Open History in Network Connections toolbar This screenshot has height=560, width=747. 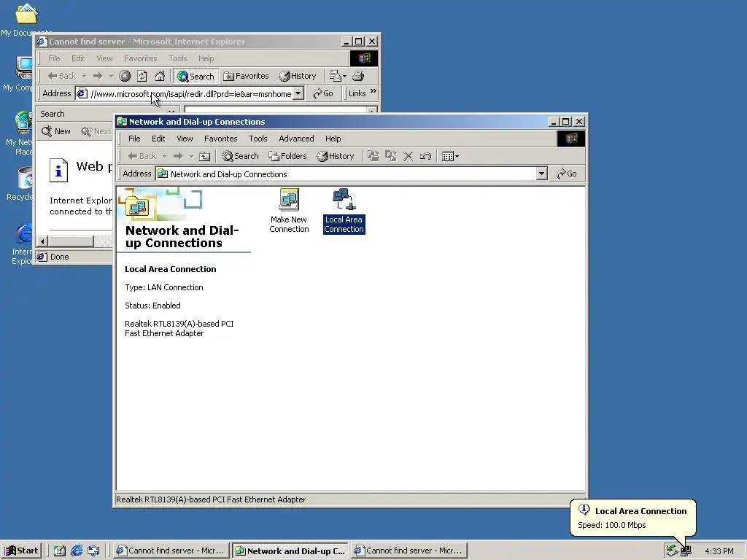336,156
